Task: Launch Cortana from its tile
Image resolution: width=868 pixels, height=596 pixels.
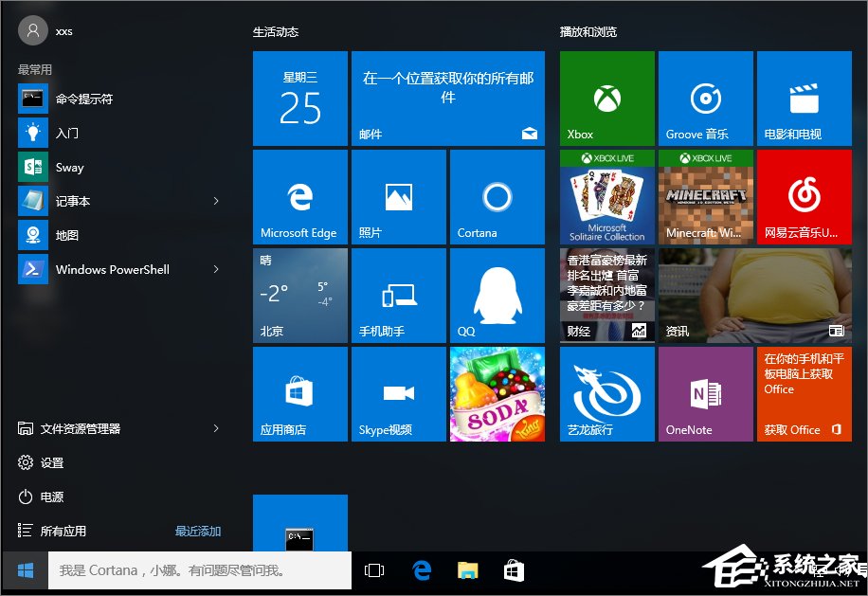Action: [x=497, y=196]
